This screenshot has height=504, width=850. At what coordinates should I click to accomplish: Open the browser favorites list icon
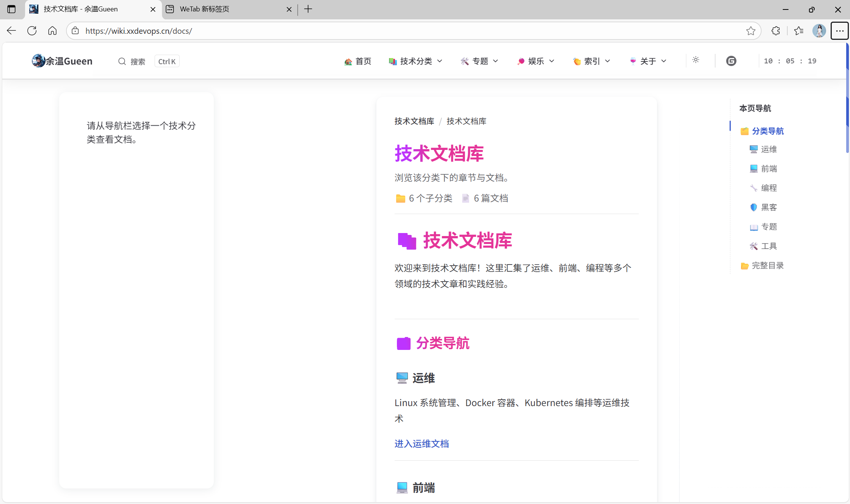[798, 31]
